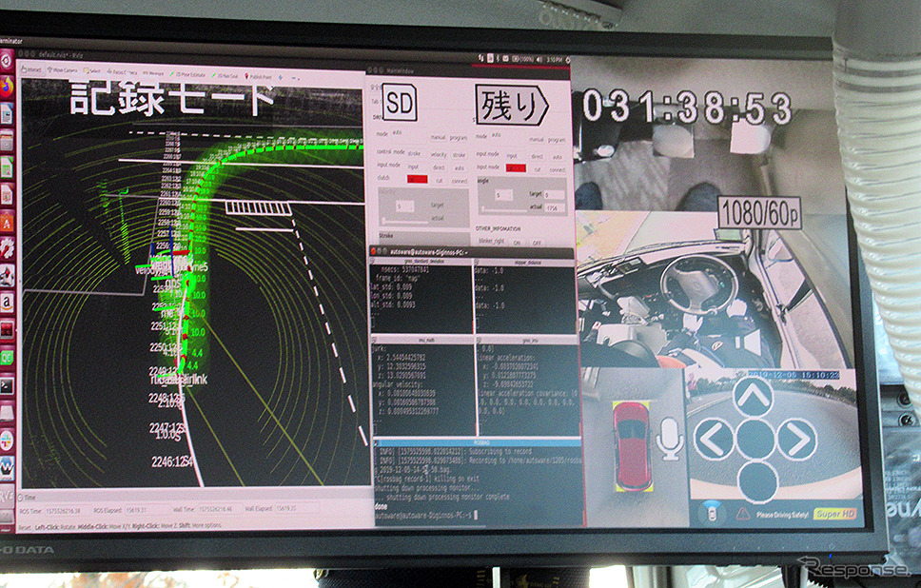This screenshot has width=921, height=588.
Task: Set control mode to velocity
Action: [x=439, y=154]
